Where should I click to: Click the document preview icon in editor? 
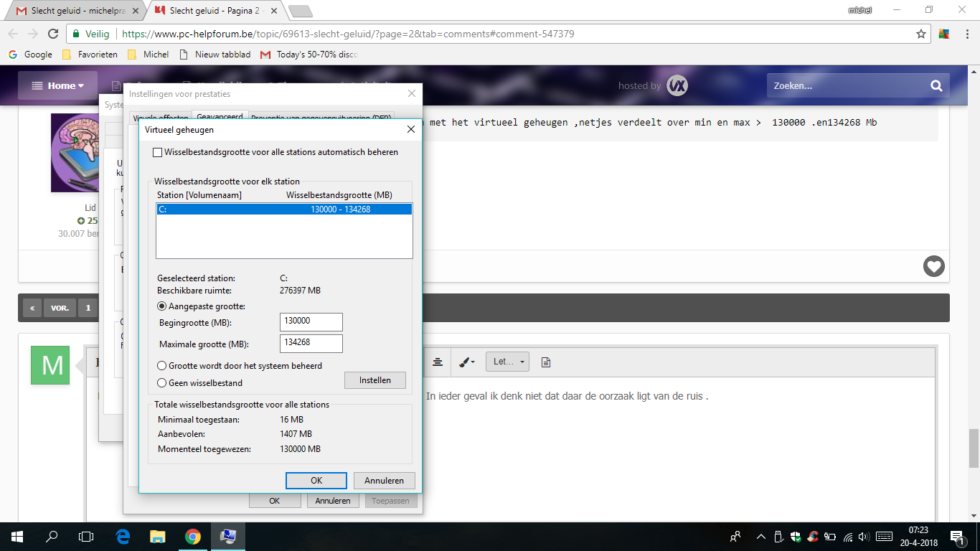point(546,362)
